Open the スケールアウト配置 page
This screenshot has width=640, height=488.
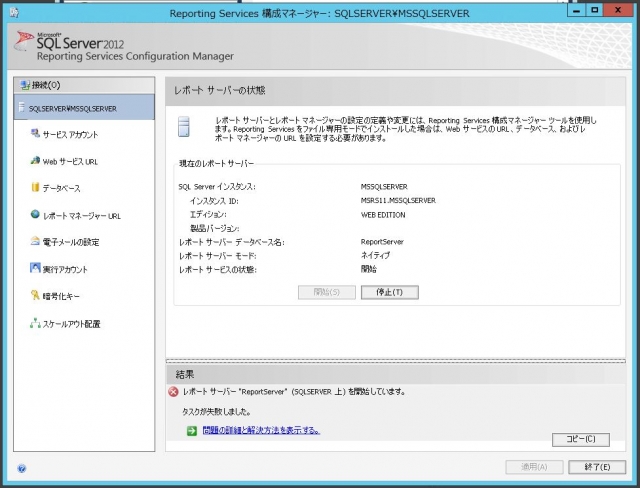(71, 324)
